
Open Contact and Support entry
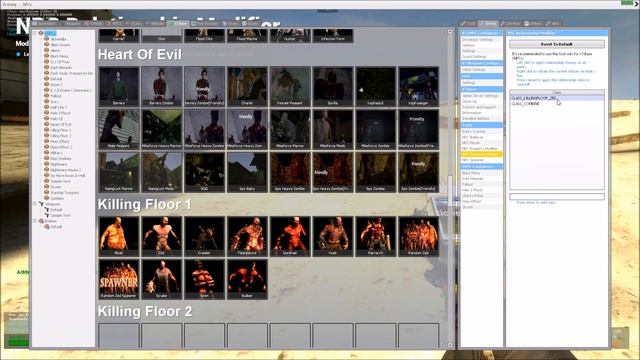tap(482, 107)
